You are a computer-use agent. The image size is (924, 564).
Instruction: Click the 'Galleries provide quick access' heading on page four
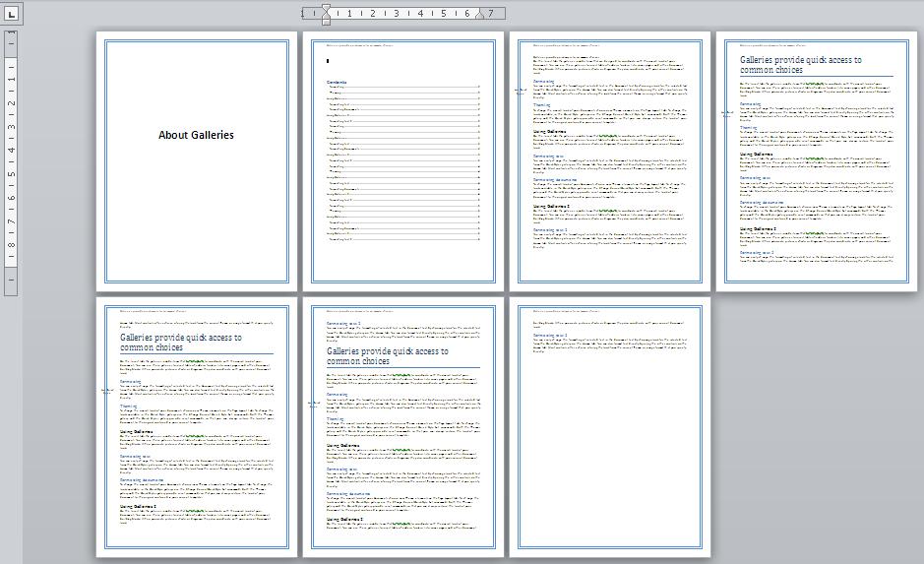(801, 65)
